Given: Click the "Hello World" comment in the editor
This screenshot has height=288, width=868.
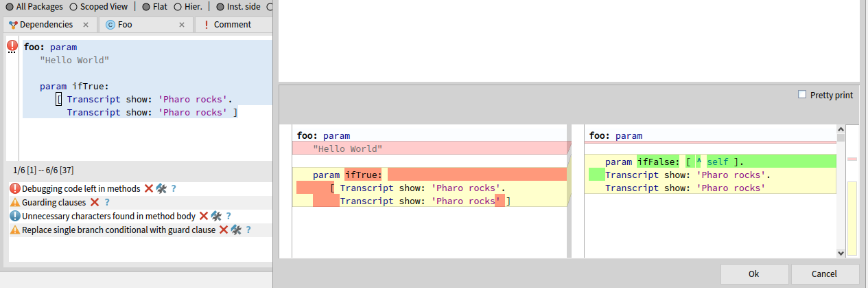Looking at the screenshot, I should tap(74, 60).
